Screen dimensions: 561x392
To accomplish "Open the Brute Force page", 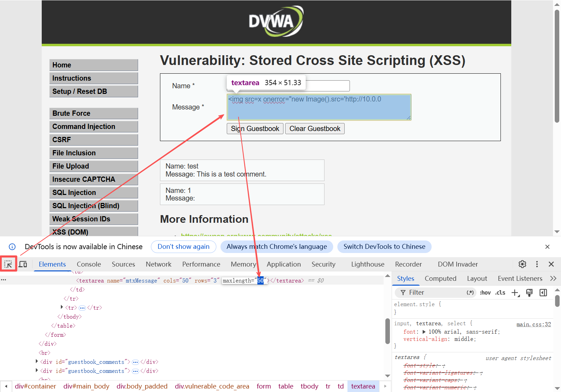I will pos(94,113).
